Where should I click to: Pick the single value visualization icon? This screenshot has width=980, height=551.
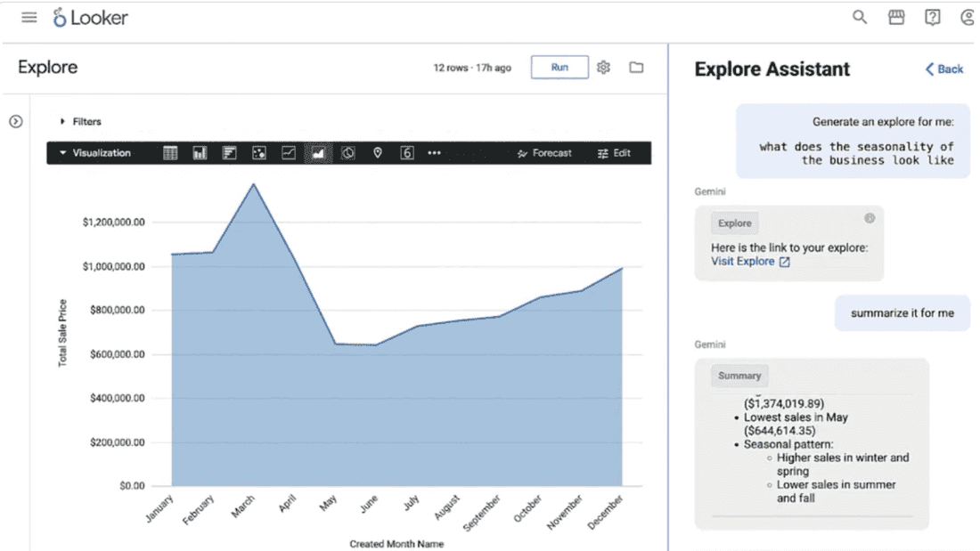tap(407, 153)
